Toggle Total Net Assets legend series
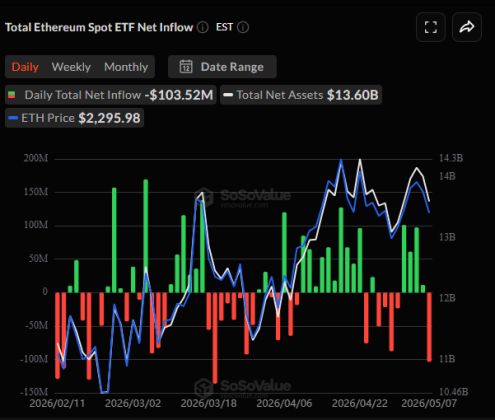Viewport: 495px width, 420px height. pyautogui.click(x=301, y=95)
